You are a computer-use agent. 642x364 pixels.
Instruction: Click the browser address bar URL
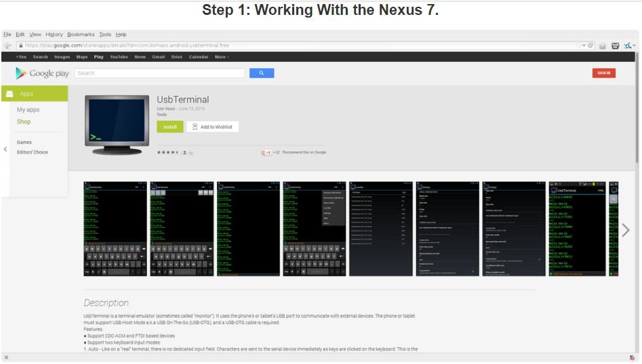(x=127, y=45)
